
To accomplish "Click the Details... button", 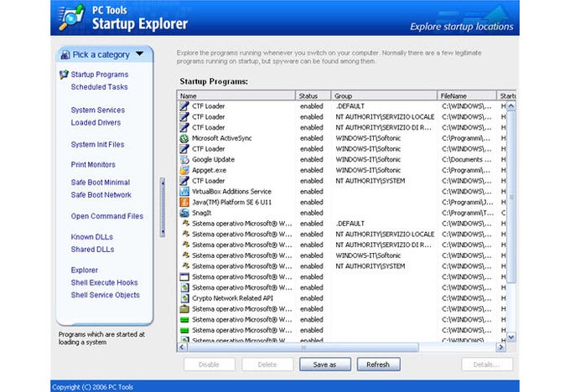I will pyautogui.click(x=487, y=364).
